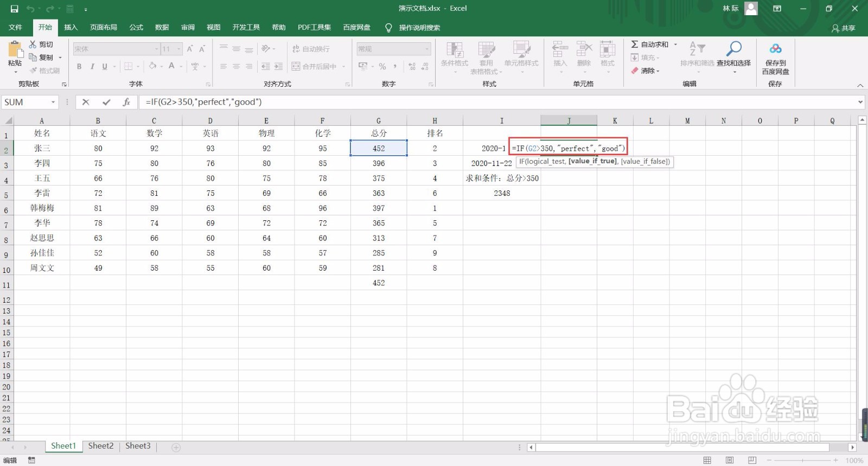Viewport: 868px width, 466px height.
Task: Click the Share (共享) button
Action: pyautogui.click(x=844, y=28)
